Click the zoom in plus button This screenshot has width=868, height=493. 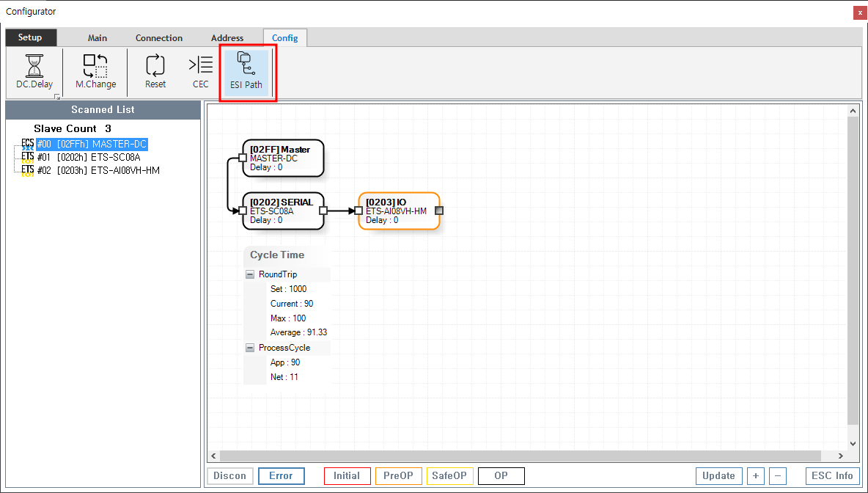[756, 475]
